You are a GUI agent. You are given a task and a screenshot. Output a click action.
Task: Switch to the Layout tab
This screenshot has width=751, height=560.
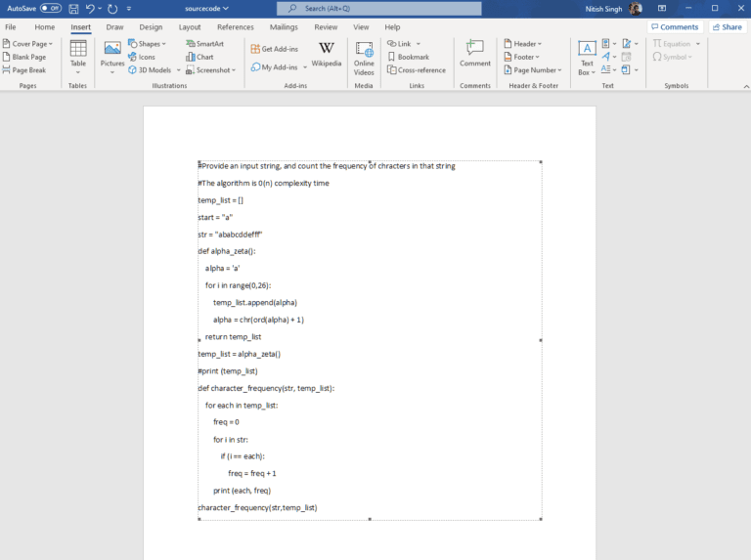point(190,27)
